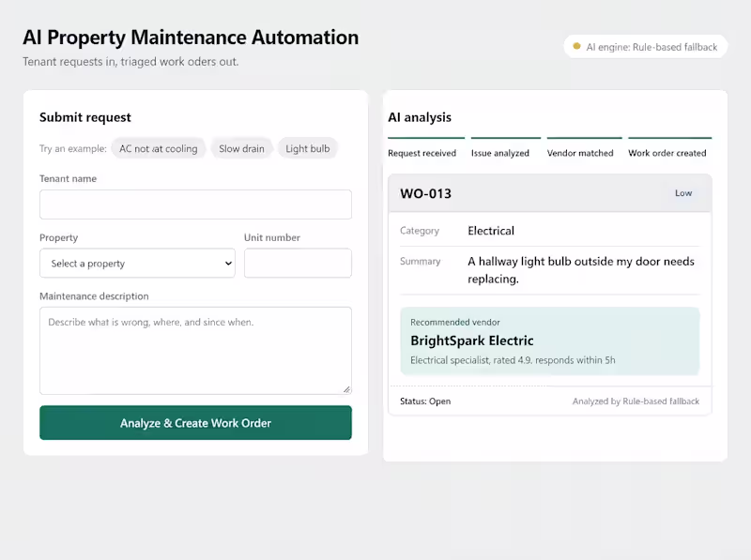751x560 pixels.
Task: Click Analyzed by Rule-based fallback text
Action: point(636,401)
